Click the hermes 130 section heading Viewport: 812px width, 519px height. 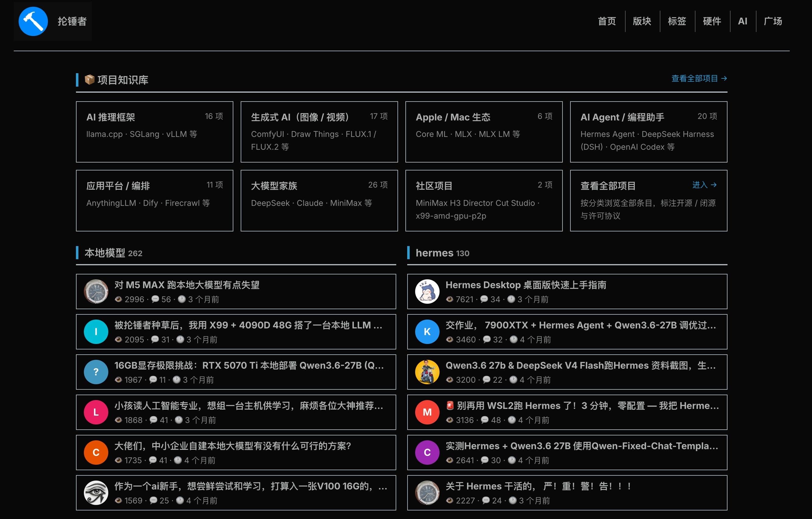pyautogui.click(x=442, y=253)
